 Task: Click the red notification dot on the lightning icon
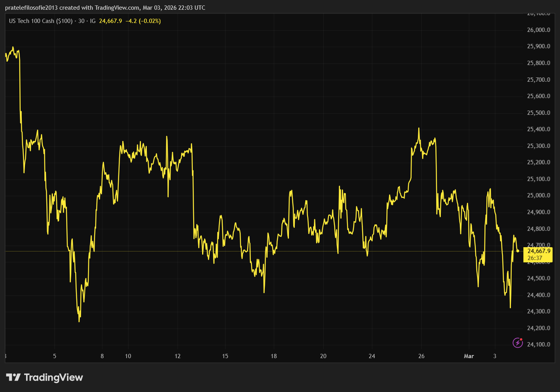click(x=521, y=339)
